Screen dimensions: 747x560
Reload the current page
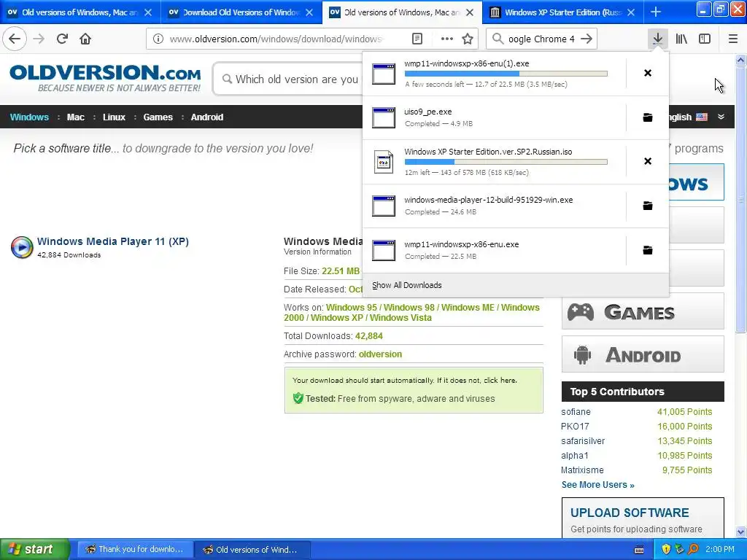(x=62, y=39)
